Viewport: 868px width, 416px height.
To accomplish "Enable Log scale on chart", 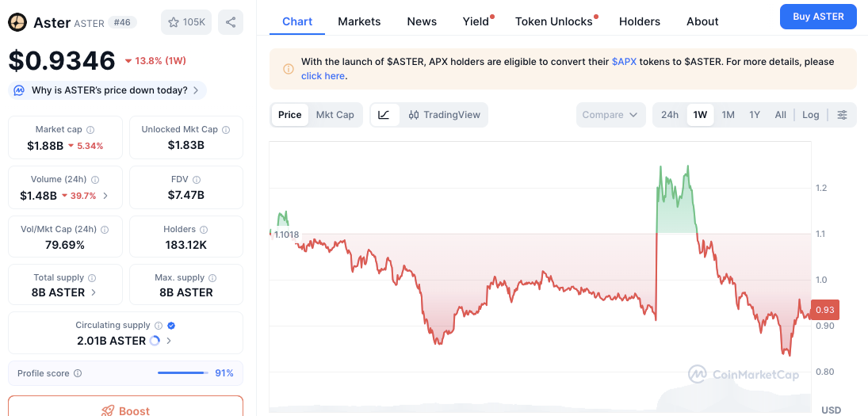I will click(810, 115).
